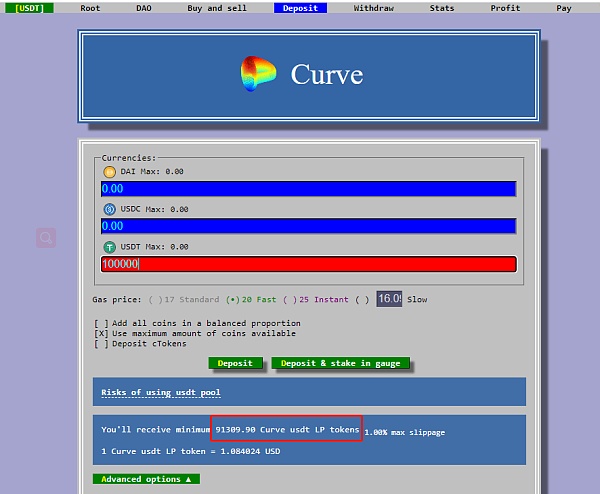Screen dimensions: 600x494
Task: Click the red USDT amount field
Action: [308, 264]
